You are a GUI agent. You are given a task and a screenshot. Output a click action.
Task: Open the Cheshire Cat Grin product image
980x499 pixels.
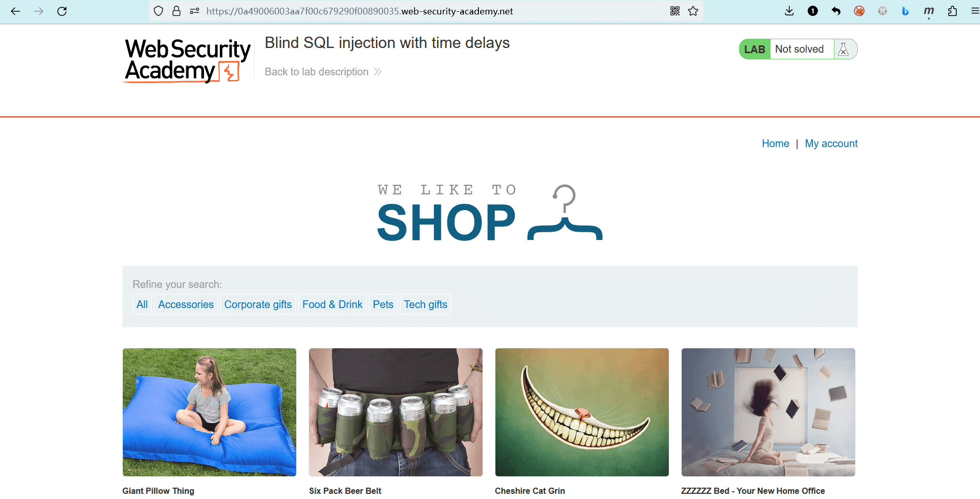(582, 412)
